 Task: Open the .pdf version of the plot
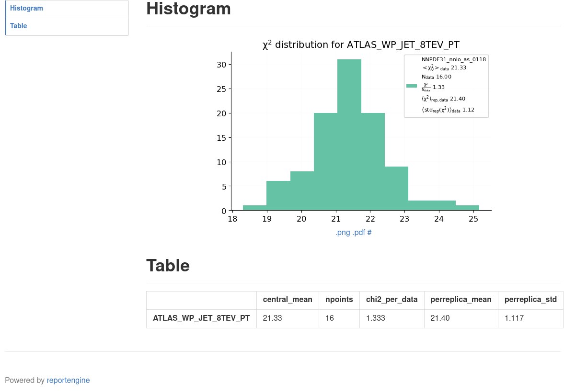point(359,233)
